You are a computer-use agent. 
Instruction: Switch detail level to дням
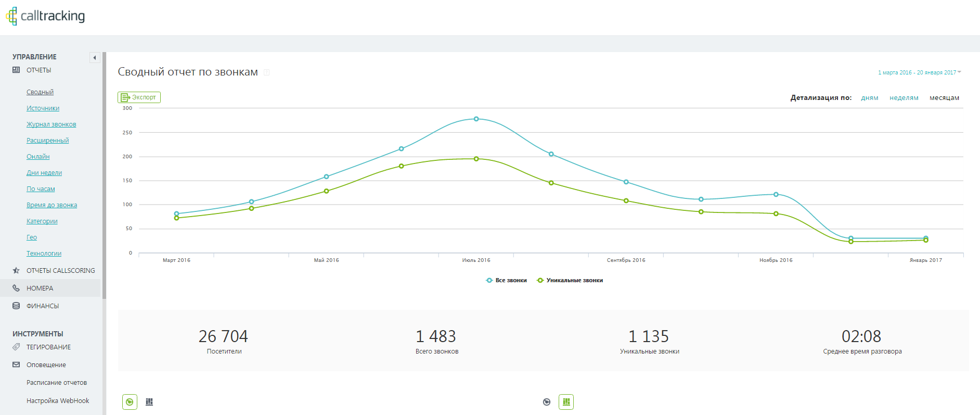pyautogui.click(x=869, y=98)
